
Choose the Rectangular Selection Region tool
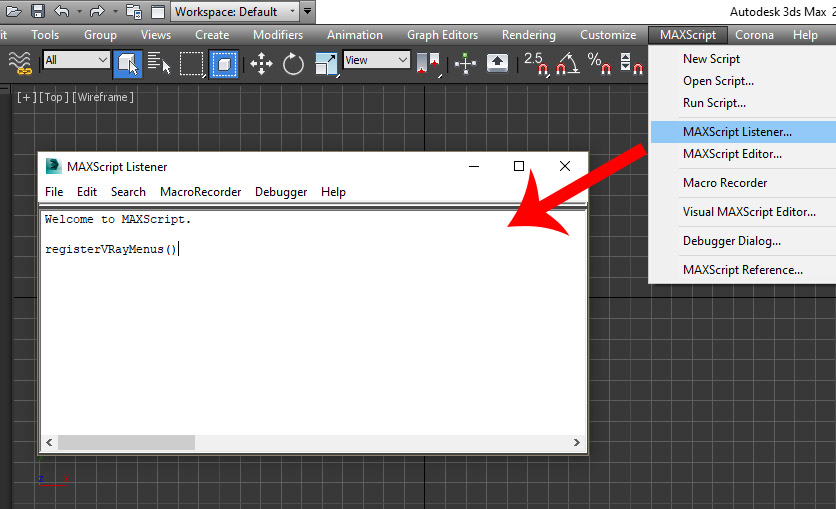(192, 64)
